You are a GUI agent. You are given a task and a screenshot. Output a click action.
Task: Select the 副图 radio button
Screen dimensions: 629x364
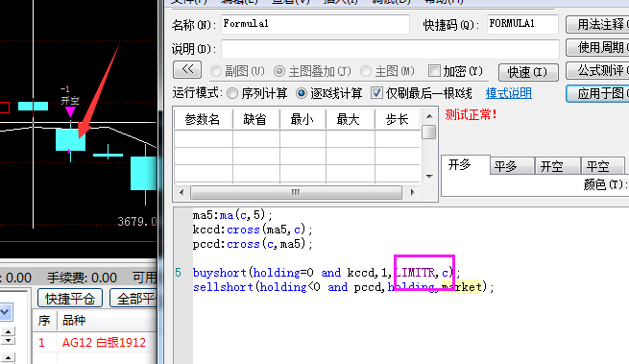(216, 71)
